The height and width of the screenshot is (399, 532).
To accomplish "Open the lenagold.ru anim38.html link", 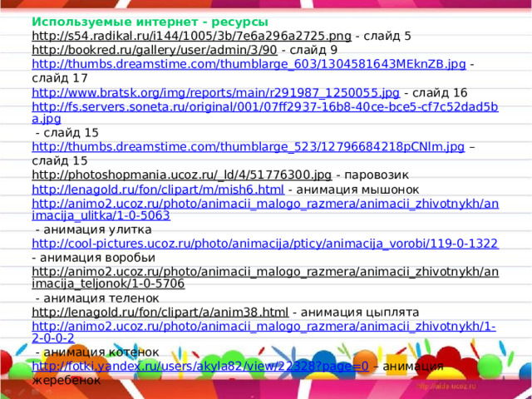I will click(x=160, y=313).
